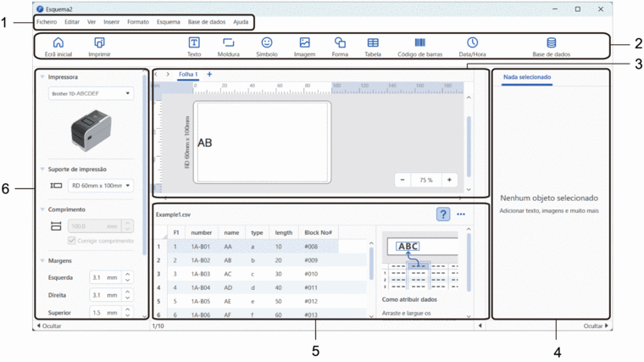Collapse the Suporte de impressão section
Image resolution: width=644 pixels, height=362 pixels.
pyautogui.click(x=42, y=169)
